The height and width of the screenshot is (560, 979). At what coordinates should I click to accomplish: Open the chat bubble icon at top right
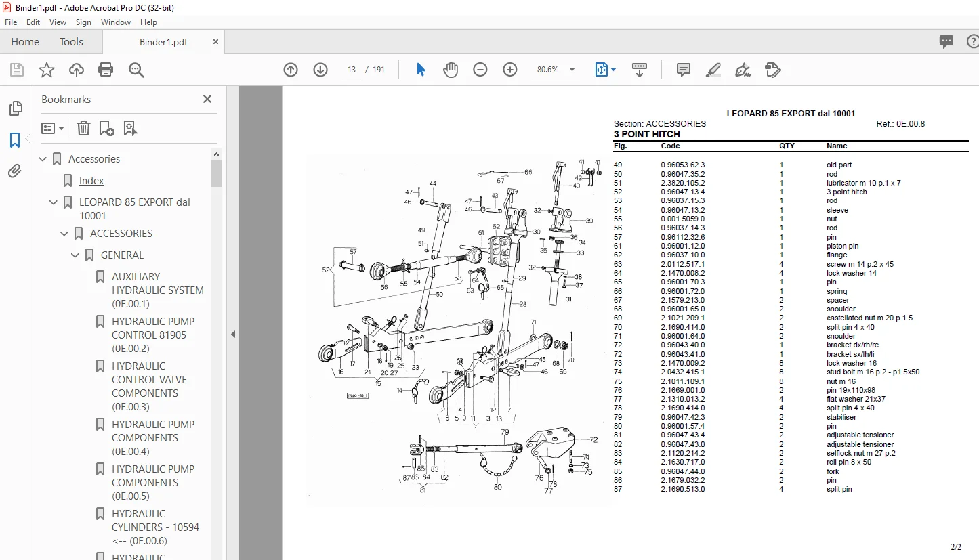[946, 42]
